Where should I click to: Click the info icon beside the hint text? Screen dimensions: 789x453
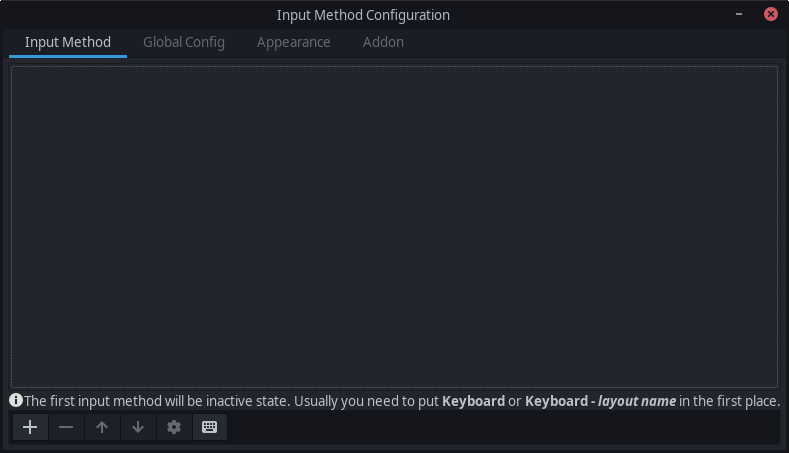(16, 400)
